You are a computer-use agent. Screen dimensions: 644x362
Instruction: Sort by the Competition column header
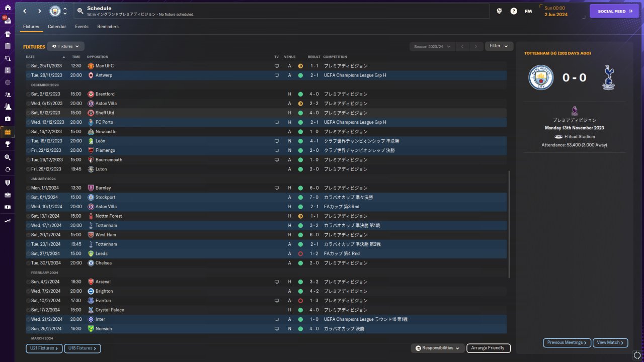pyautogui.click(x=335, y=57)
